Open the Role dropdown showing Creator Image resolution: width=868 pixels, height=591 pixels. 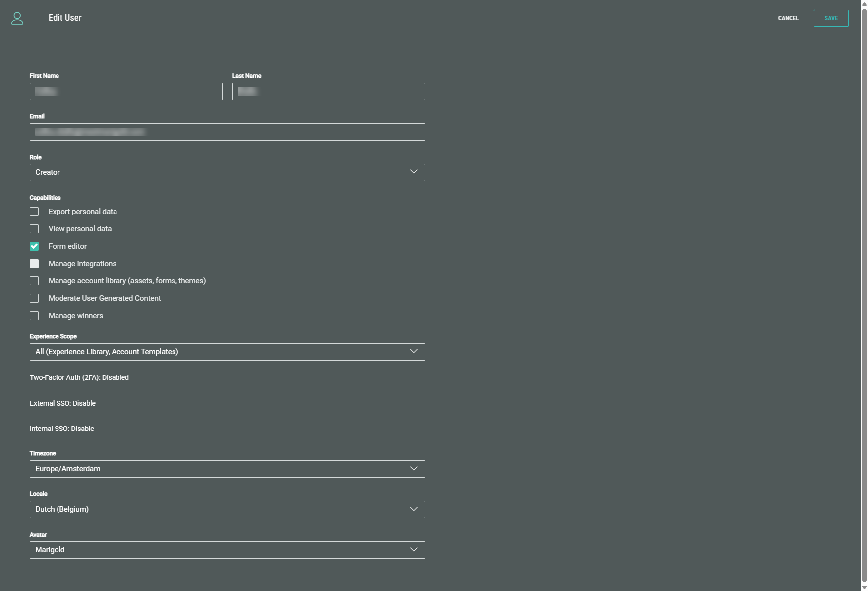pyautogui.click(x=227, y=173)
